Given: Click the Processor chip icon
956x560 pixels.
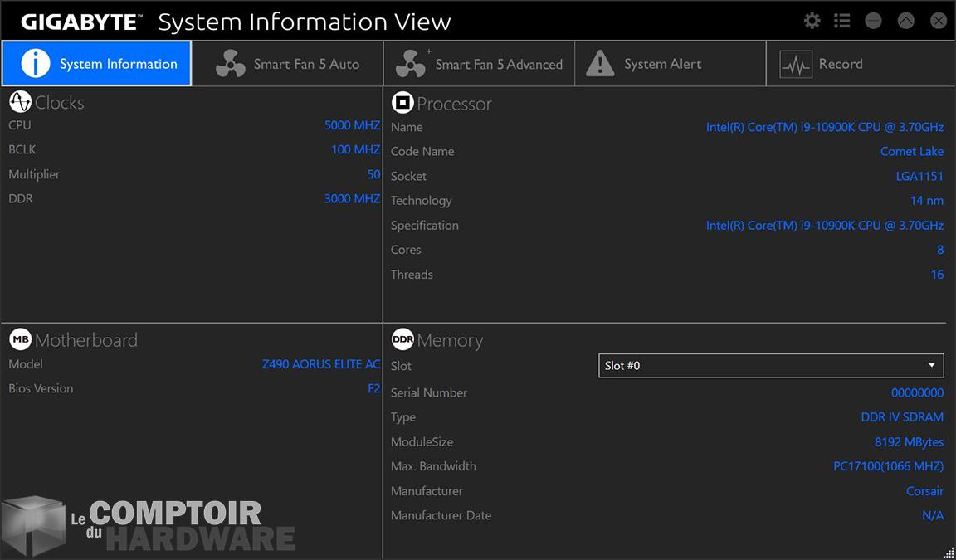Looking at the screenshot, I should click(402, 103).
